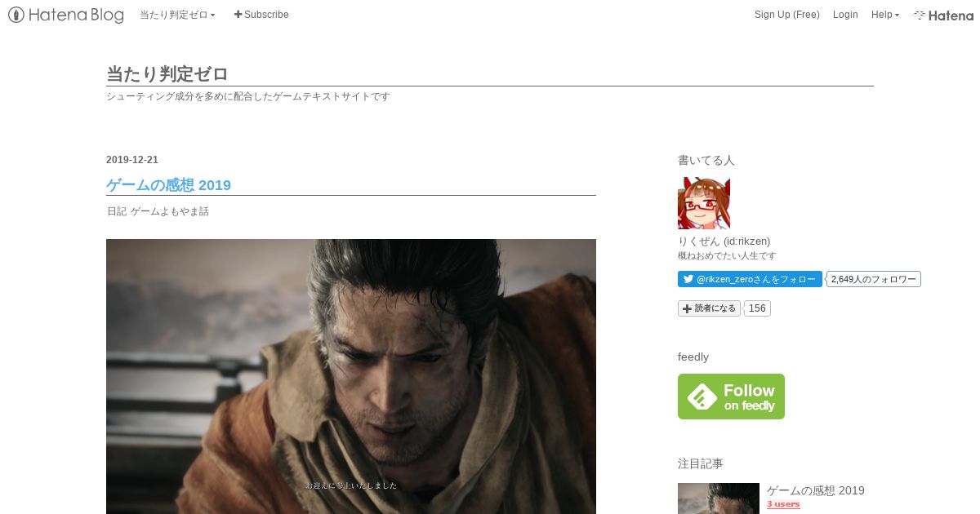Click the Follow on feedly button
This screenshot has height=514, width=980.
click(x=731, y=397)
